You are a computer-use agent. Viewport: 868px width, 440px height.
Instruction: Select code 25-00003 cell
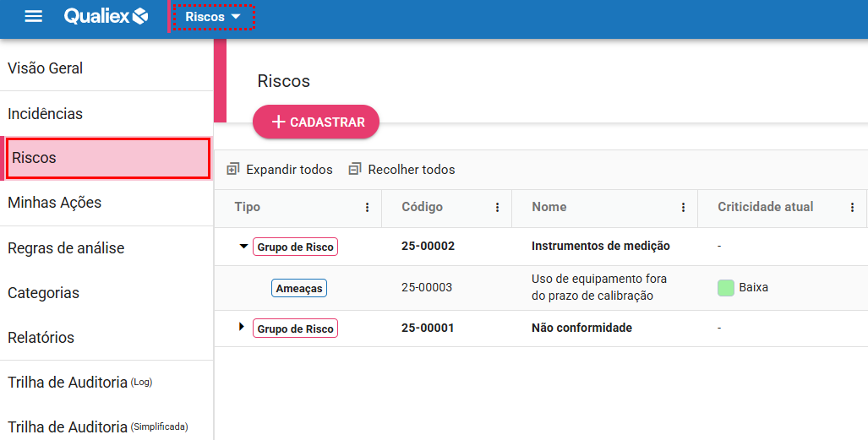426,287
